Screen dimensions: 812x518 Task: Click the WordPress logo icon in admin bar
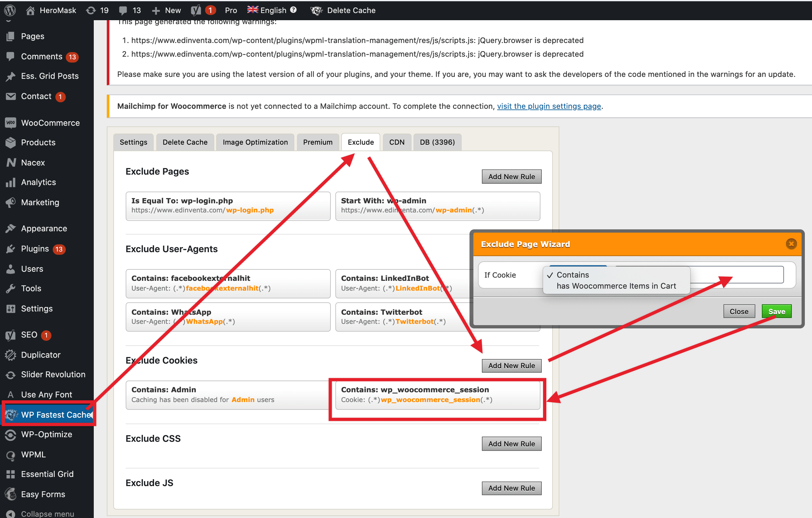coord(10,10)
